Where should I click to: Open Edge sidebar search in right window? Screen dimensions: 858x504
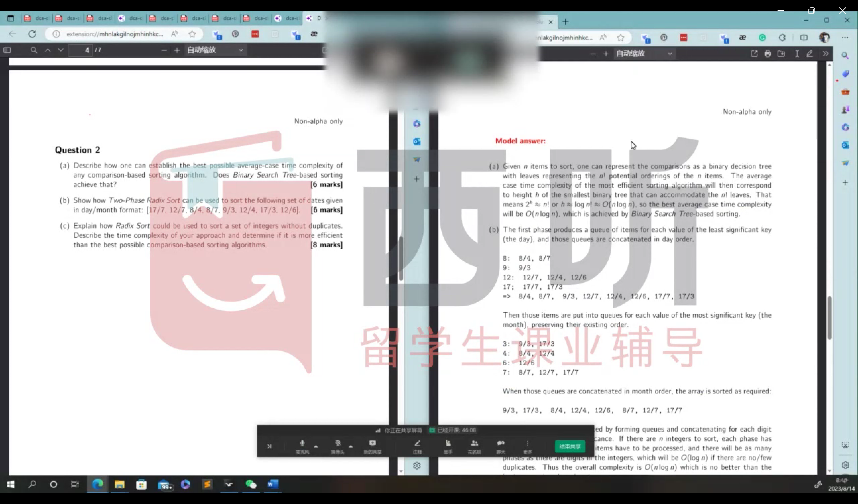pyautogui.click(x=845, y=55)
